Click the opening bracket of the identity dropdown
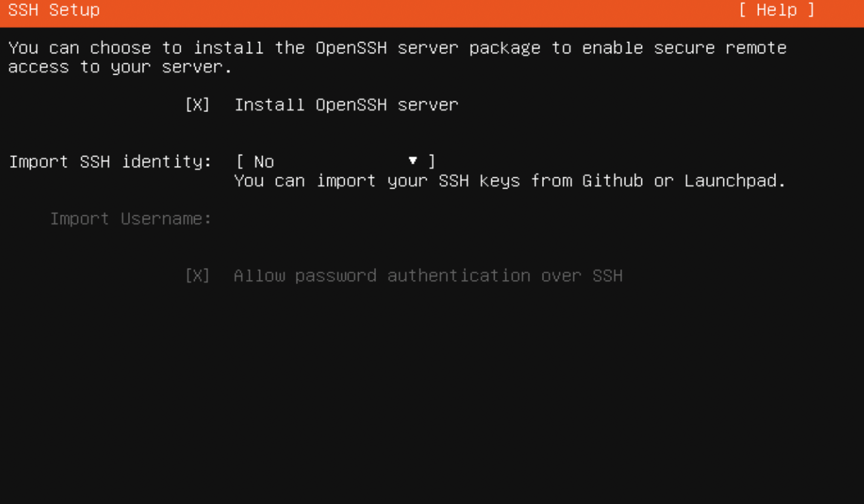Viewport: 864px width, 504px height. [240, 161]
